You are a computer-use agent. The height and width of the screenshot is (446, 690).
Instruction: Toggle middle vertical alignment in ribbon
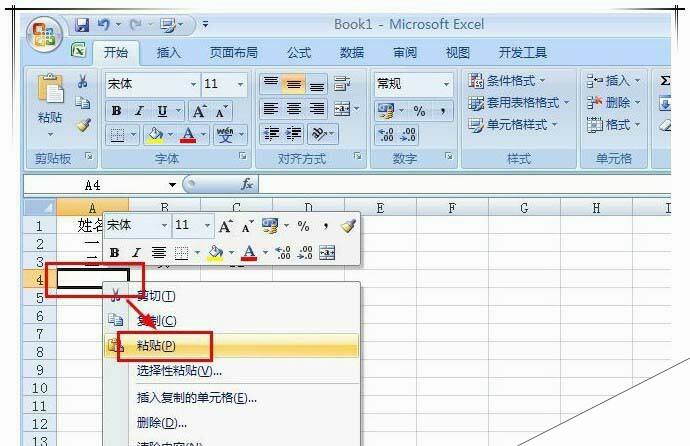294,84
